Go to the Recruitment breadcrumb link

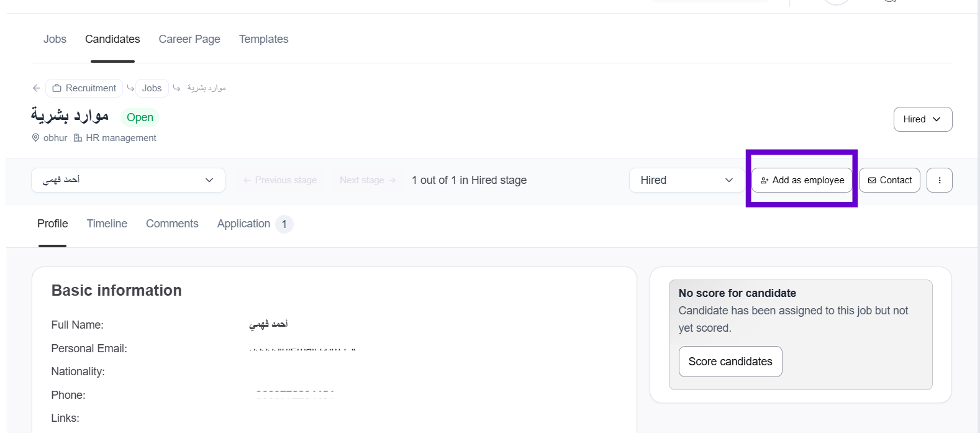click(84, 88)
